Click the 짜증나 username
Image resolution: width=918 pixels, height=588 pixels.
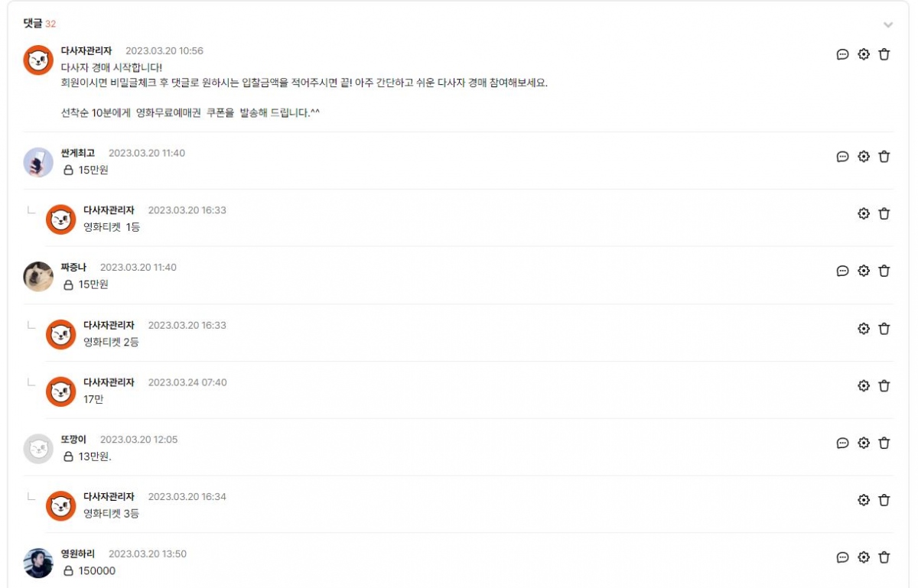[73, 267]
